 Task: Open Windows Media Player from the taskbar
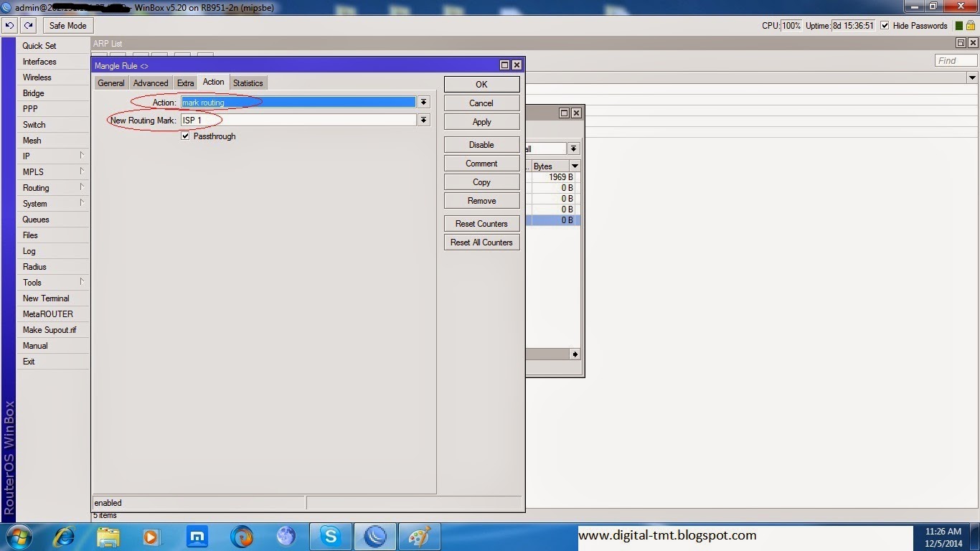click(x=152, y=537)
